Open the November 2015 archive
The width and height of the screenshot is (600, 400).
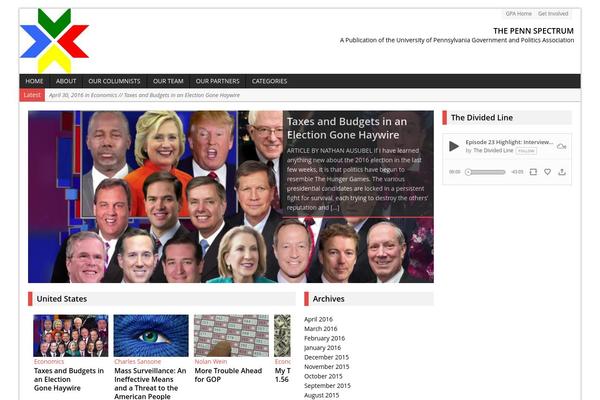[327, 367]
